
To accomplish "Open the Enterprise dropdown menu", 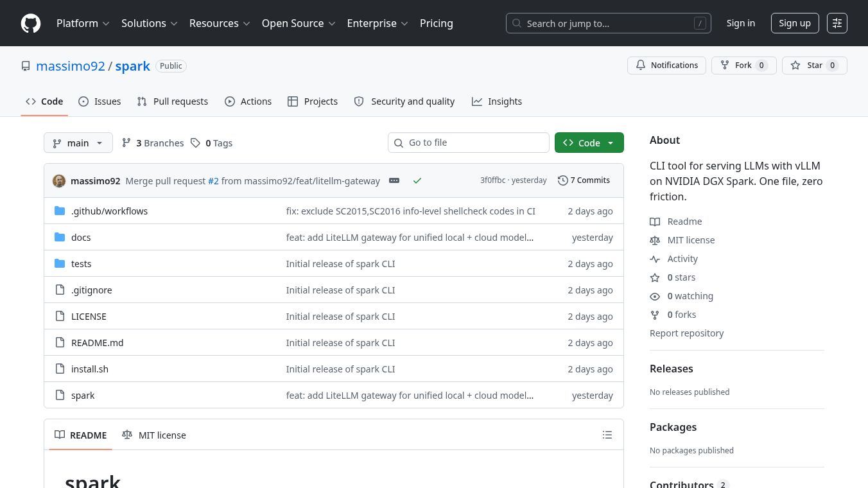I will click(x=378, y=23).
